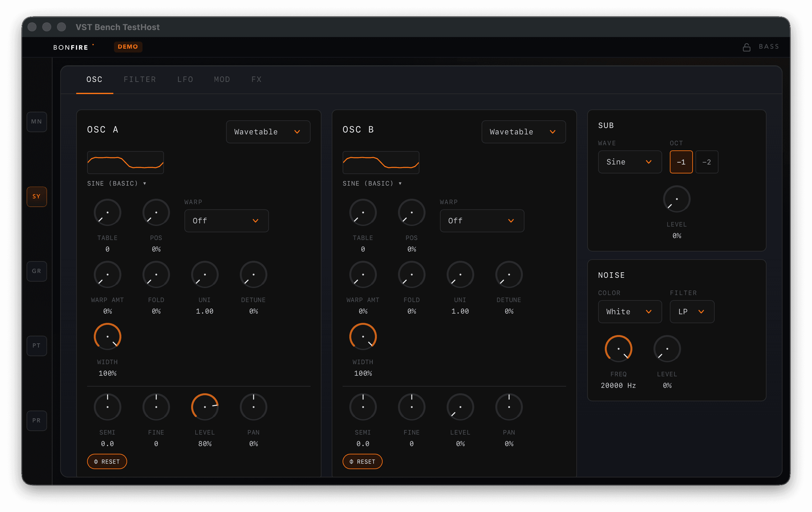This screenshot has width=812, height=512.
Task: Adjust the WIDTH knob in OSC A
Action: tap(107, 336)
